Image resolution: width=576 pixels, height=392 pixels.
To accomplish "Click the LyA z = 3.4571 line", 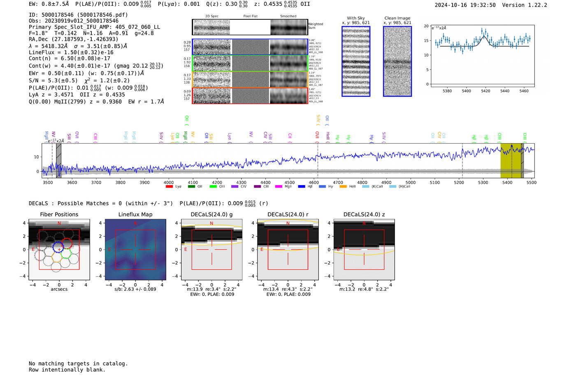I will [x=77, y=95].
